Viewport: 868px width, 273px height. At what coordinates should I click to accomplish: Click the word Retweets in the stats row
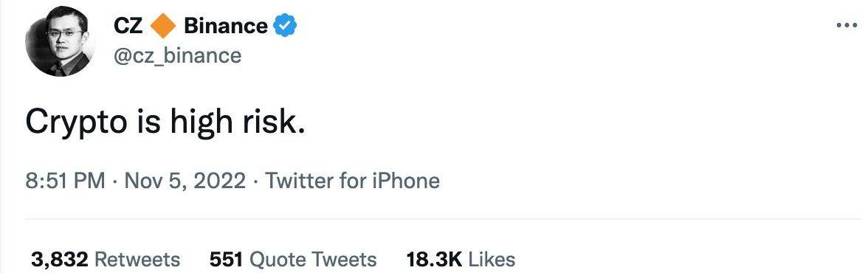(x=138, y=259)
